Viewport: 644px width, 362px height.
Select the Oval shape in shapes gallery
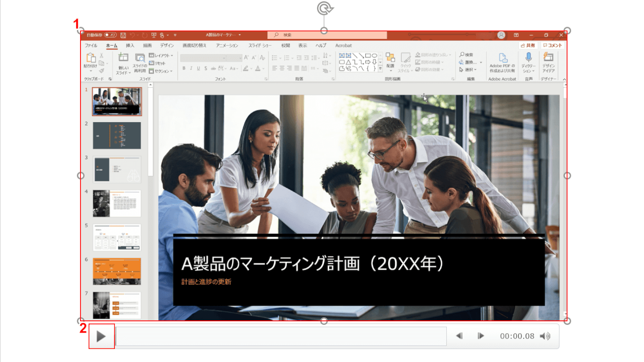374,56
